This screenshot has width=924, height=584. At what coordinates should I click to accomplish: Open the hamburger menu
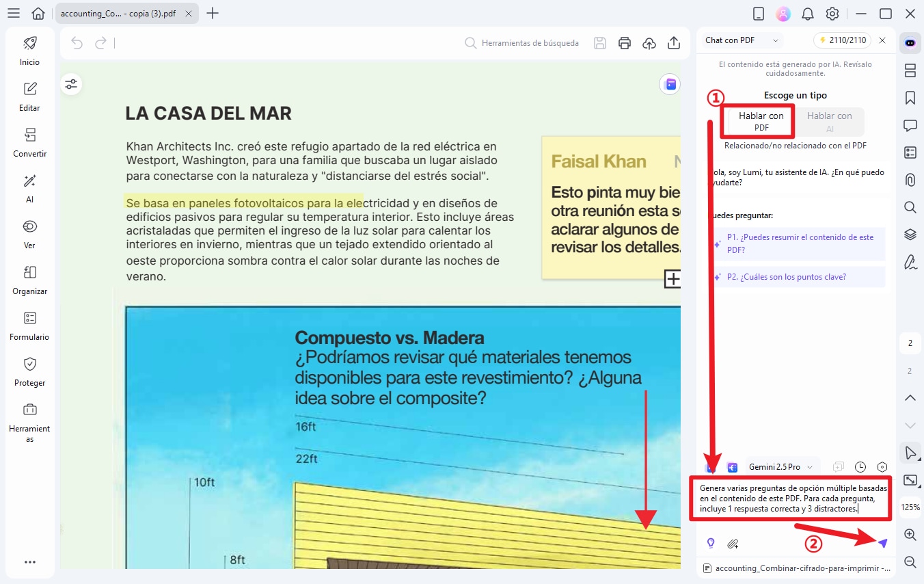[13, 13]
